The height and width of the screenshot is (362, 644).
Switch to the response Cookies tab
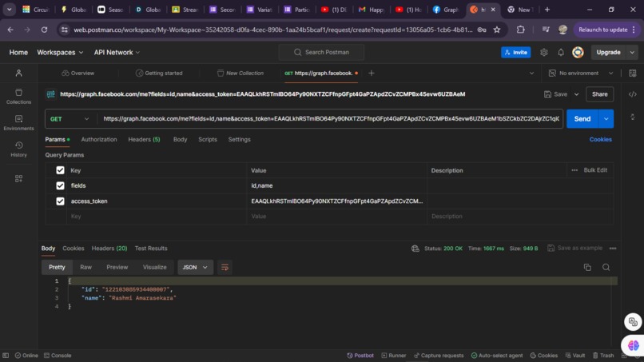(73, 249)
